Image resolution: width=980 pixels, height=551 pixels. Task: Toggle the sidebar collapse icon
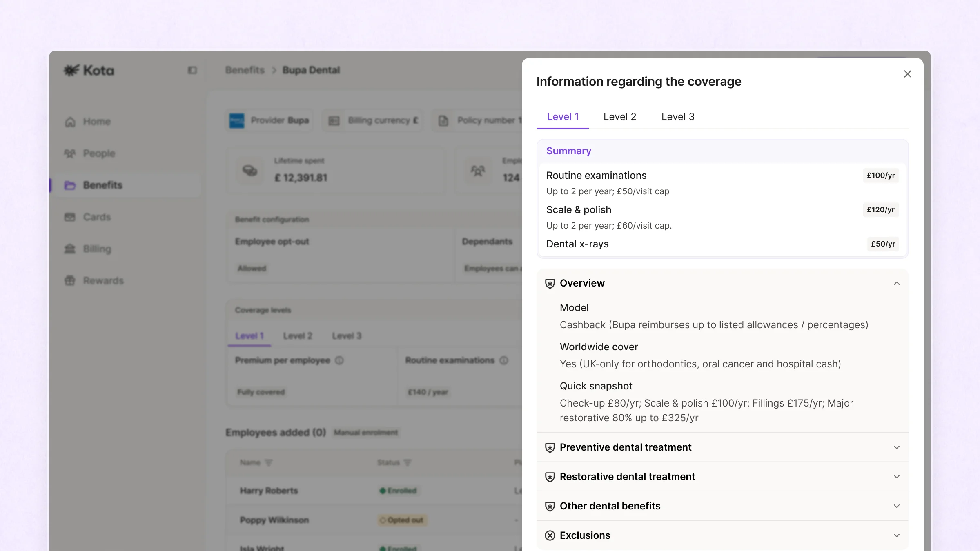tap(192, 70)
